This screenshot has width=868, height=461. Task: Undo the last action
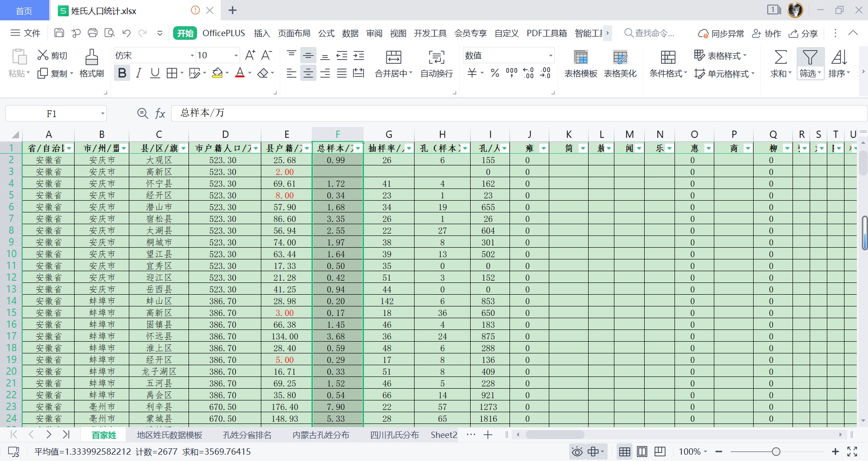pos(127,33)
